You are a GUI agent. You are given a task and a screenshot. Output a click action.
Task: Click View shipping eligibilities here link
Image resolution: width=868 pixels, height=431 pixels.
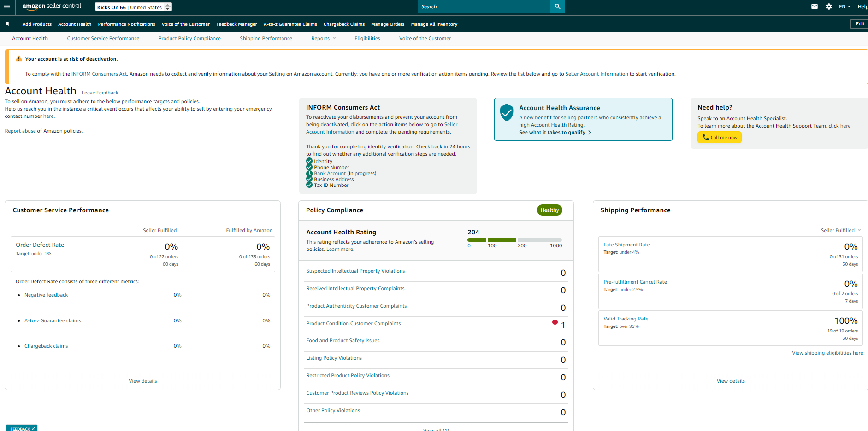point(827,353)
